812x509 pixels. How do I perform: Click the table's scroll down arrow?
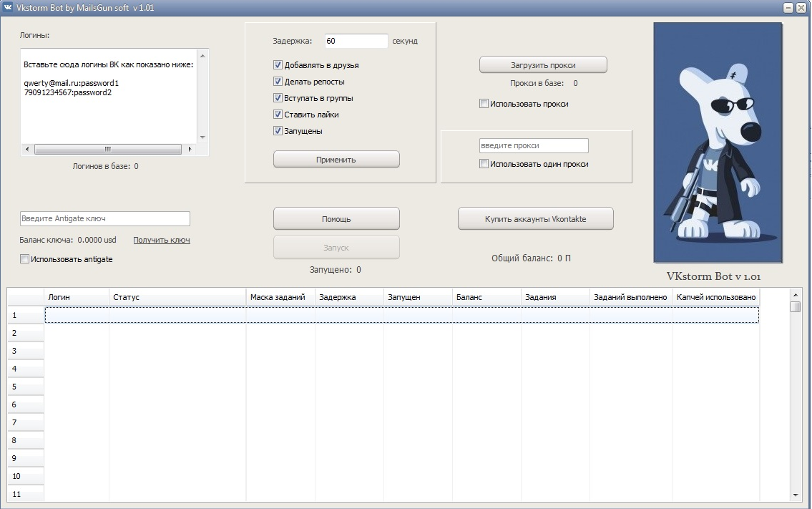pyautogui.click(x=795, y=495)
